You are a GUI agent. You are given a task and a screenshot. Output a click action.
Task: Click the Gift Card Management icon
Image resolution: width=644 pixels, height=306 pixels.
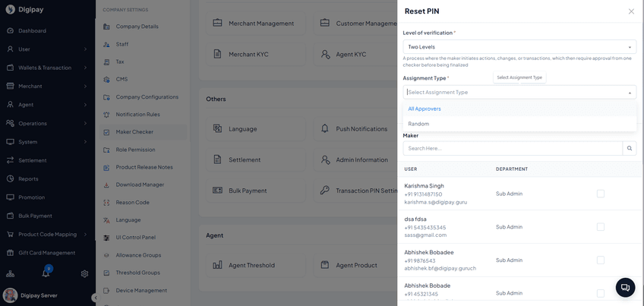pos(11,253)
